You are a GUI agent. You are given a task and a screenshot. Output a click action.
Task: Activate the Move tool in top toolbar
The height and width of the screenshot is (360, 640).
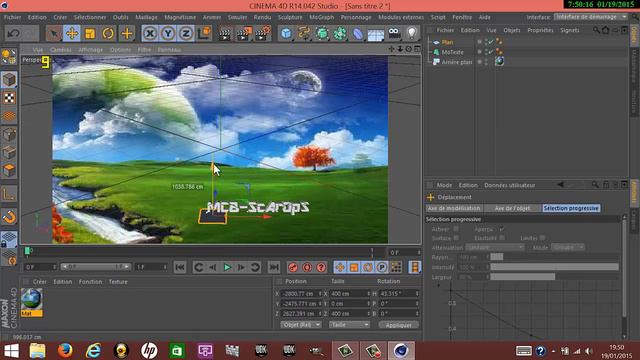coord(71,33)
